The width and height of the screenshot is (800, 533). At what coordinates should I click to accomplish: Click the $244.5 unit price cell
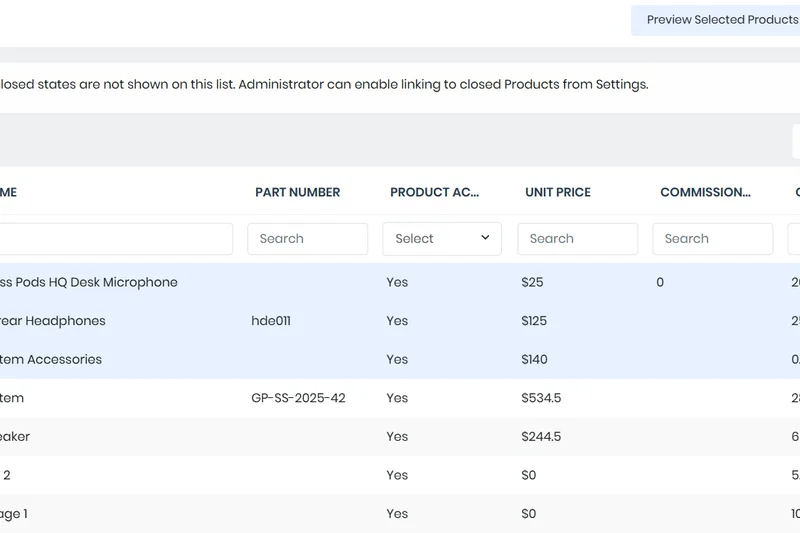(541, 437)
